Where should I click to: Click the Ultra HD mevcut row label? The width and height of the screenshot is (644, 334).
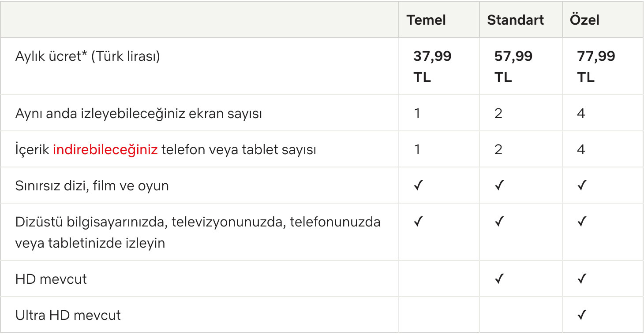click(68, 315)
